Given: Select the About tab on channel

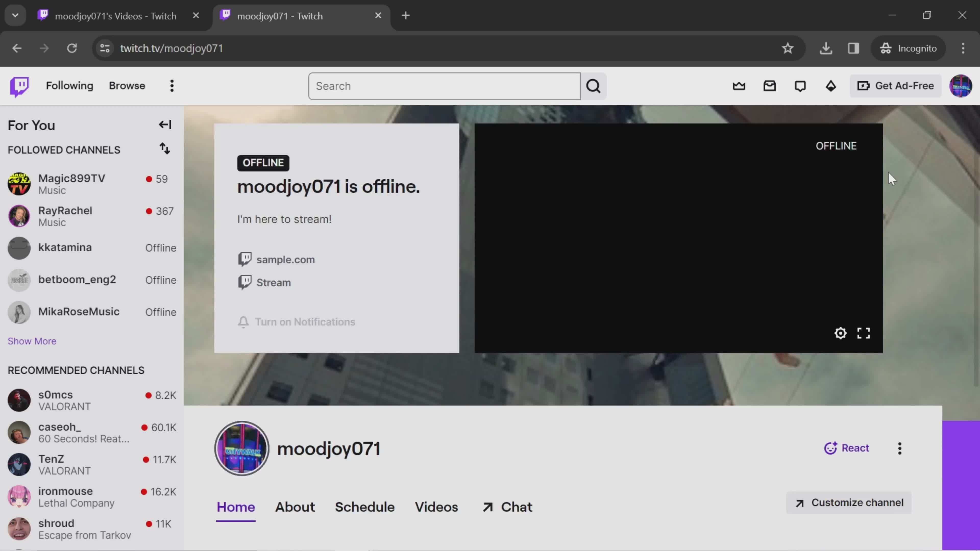Looking at the screenshot, I should coord(295,507).
